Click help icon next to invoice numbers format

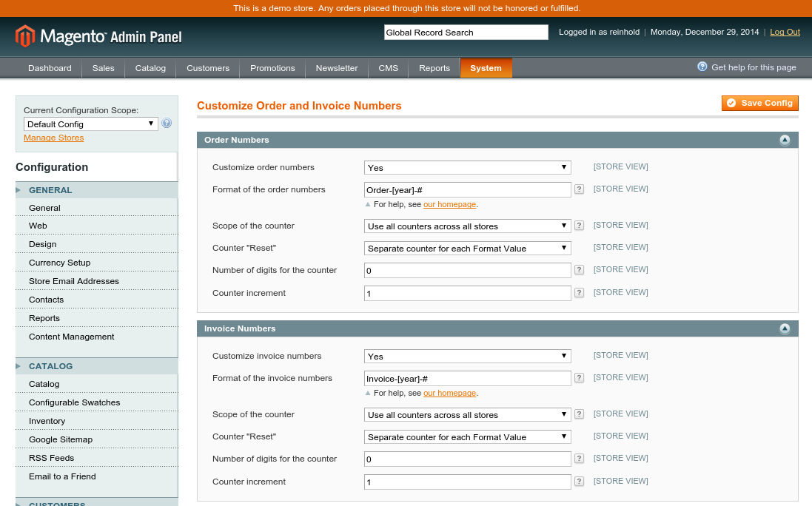pyautogui.click(x=579, y=378)
